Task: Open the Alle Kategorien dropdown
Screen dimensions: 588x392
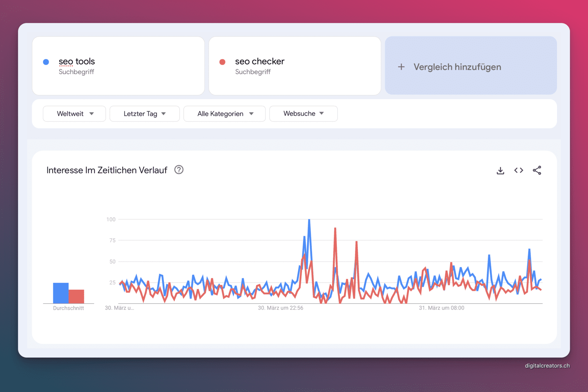Action: point(224,114)
